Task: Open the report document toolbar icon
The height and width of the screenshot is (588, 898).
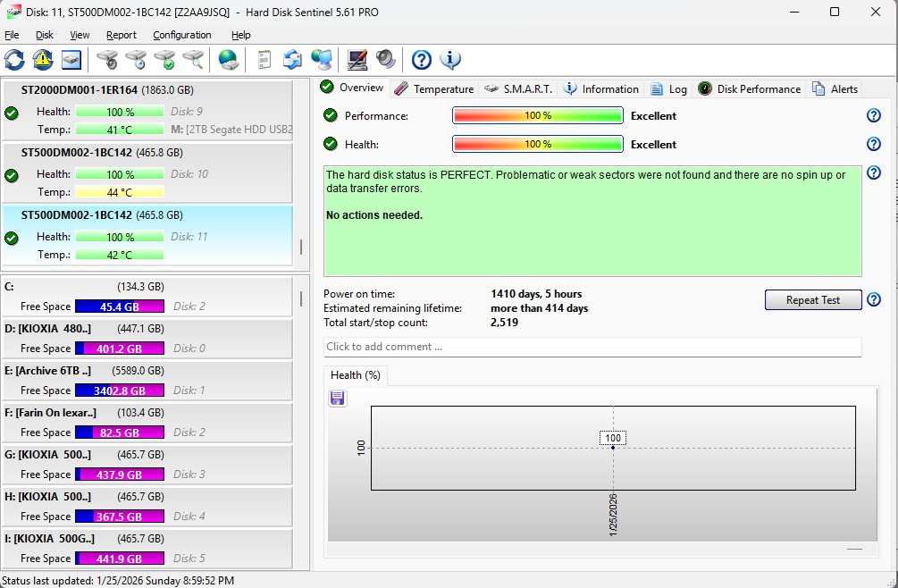Action: coord(264,60)
